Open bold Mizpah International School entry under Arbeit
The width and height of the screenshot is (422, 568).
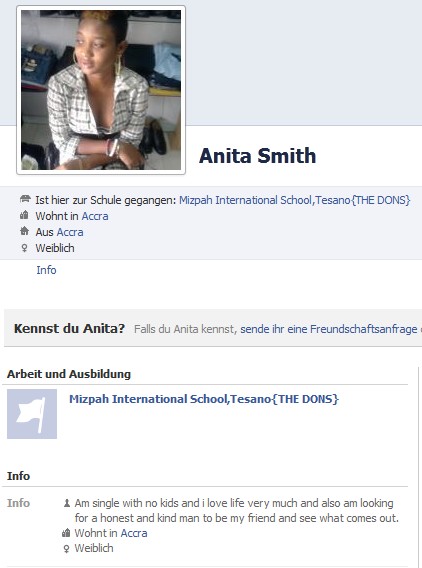[x=204, y=399]
